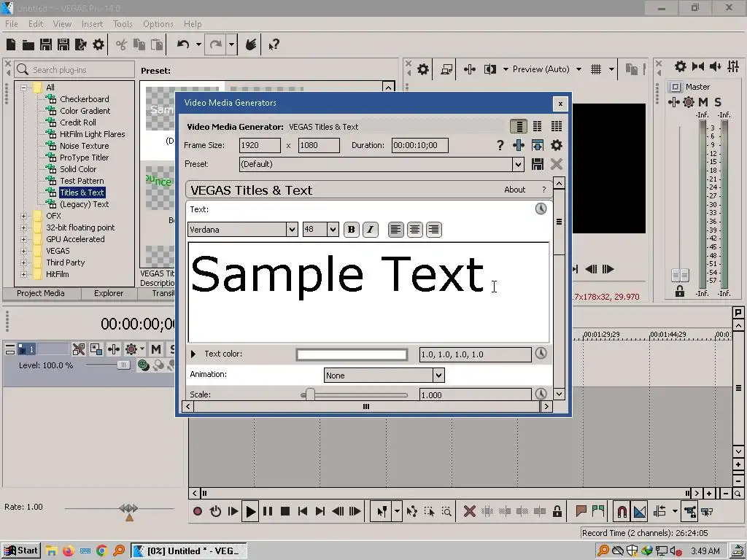
Task: Open Master bus audio properties gear
Action: (x=681, y=66)
